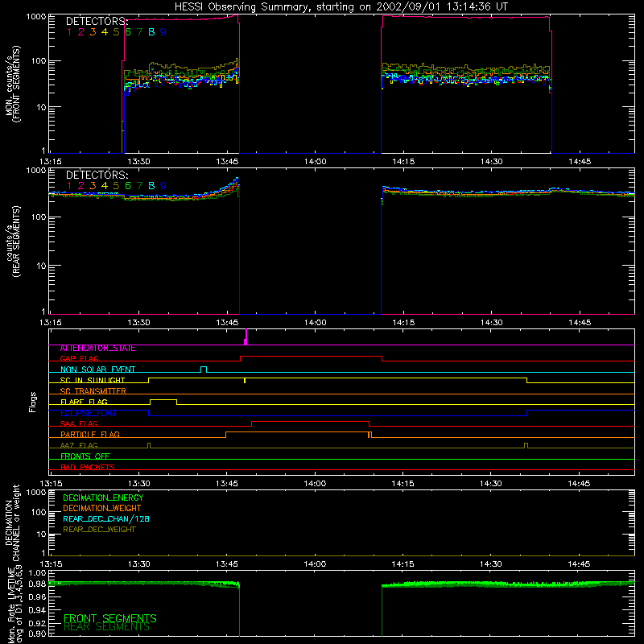The width and height of the screenshot is (644, 644).
Task: Click the SC_TRANSMITTER flag label
Action: pyautogui.click(x=93, y=391)
